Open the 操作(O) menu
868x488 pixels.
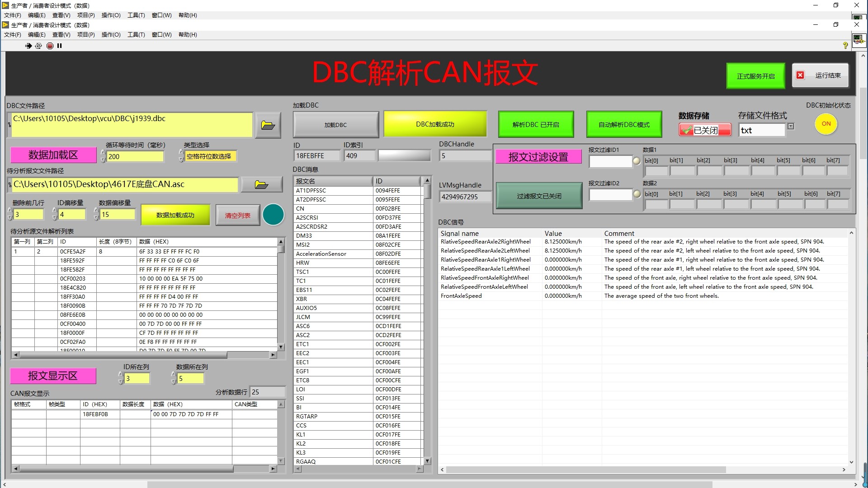[111, 35]
